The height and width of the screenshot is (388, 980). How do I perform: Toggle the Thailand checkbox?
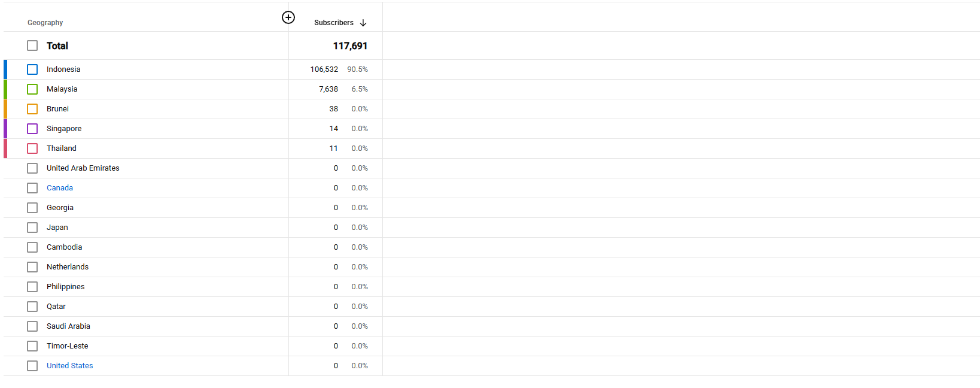pyautogui.click(x=32, y=148)
